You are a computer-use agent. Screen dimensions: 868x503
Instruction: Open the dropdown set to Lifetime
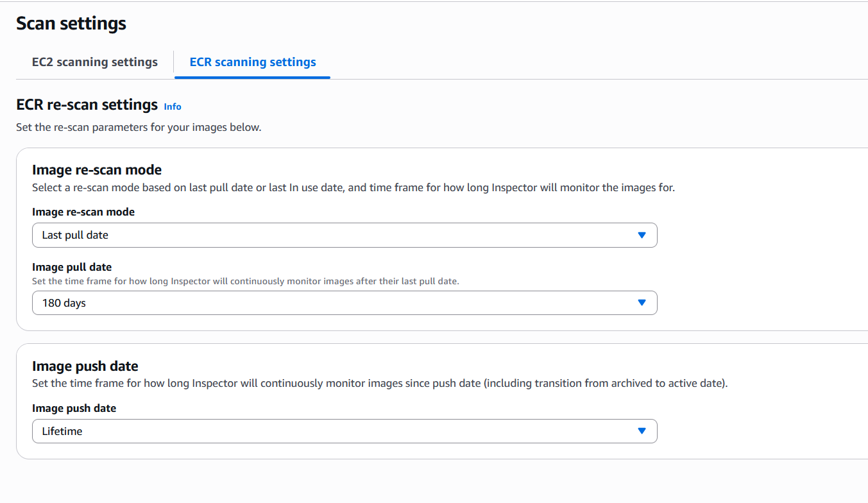(345, 431)
